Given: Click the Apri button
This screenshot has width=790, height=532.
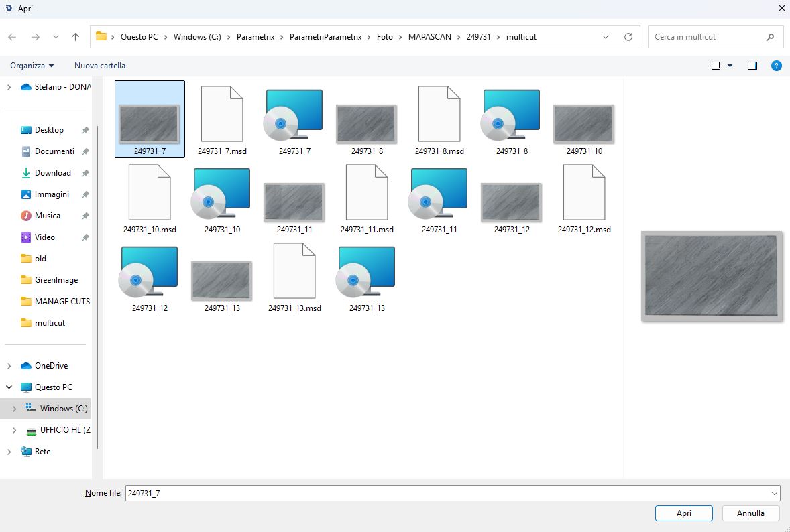Looking at the screenshot, I should [x=683, y=513].
